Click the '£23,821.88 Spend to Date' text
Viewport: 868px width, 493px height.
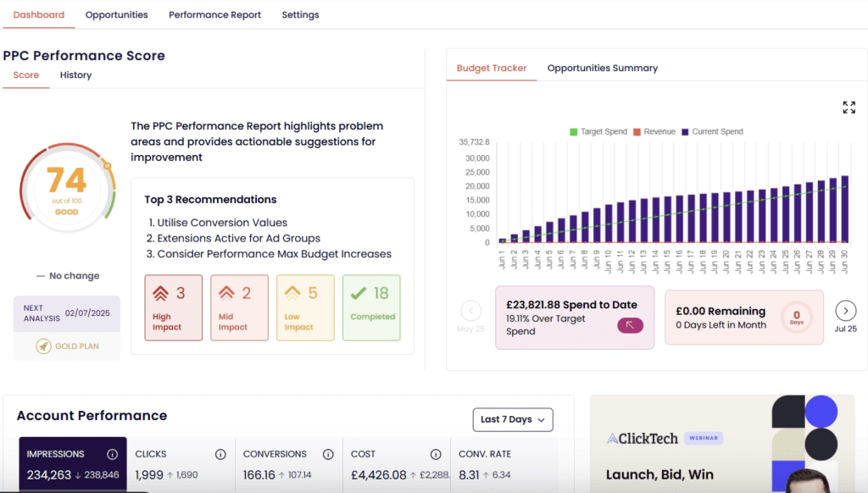pos(571,305)
